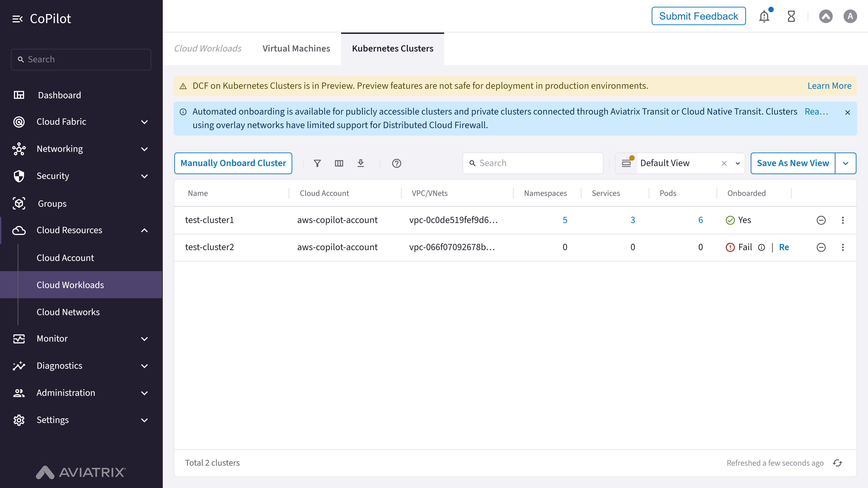The height and width of the screenshot is (488, 868).
Task: Click the Re link for test-cluster2
Action: (784, 248)
